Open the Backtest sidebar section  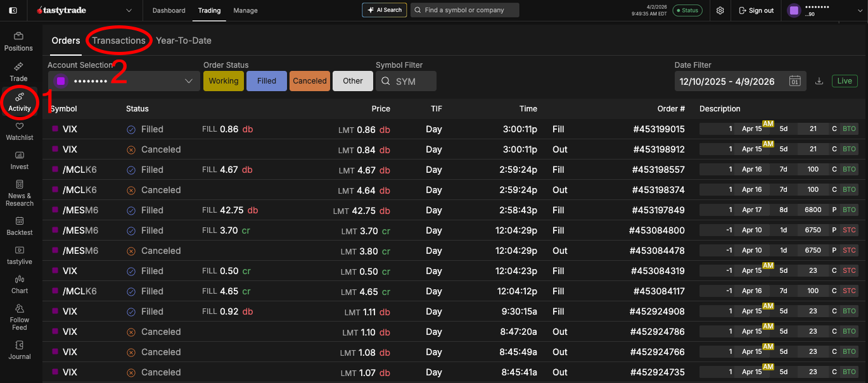pyautogui.click(x=20, y=226)
